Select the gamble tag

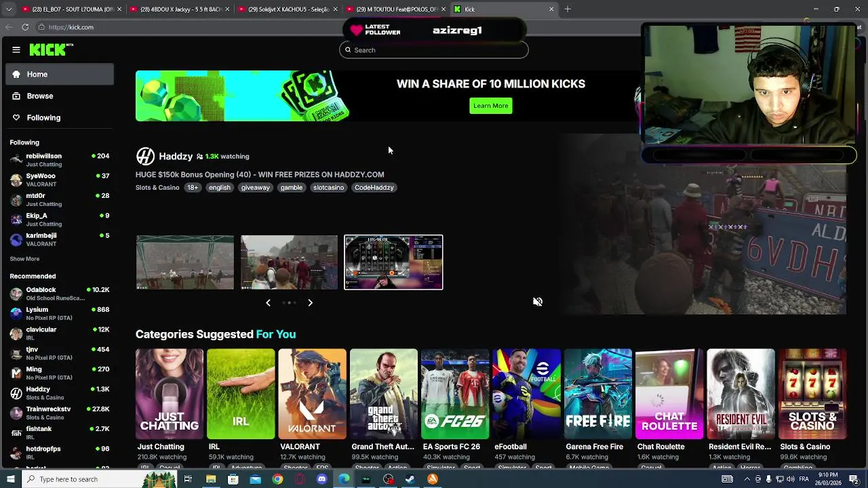[x=292, y=188]
